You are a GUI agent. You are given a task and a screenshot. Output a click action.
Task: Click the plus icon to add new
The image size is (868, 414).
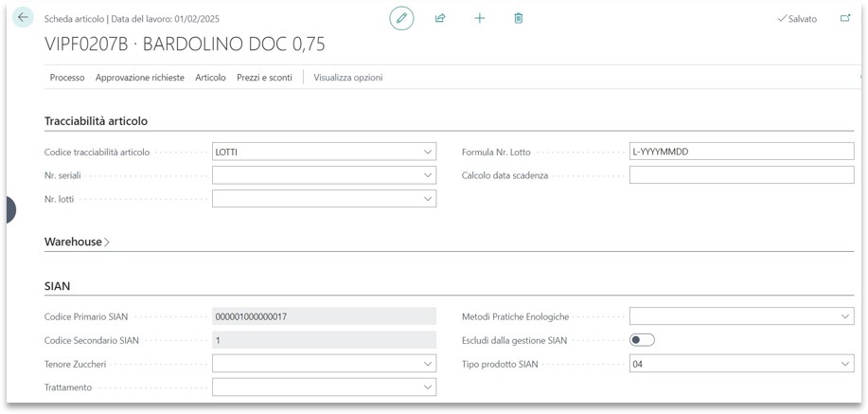[480, 18]
